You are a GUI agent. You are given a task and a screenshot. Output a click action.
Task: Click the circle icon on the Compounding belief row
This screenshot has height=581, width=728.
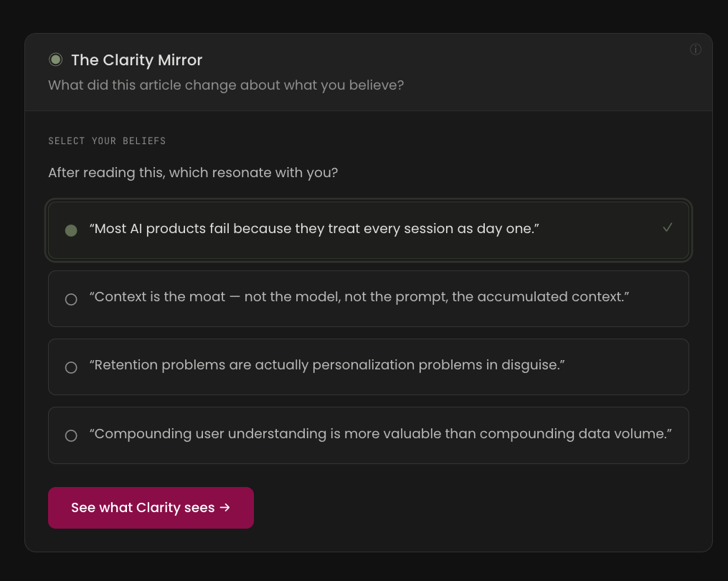(x=70, y=435)
